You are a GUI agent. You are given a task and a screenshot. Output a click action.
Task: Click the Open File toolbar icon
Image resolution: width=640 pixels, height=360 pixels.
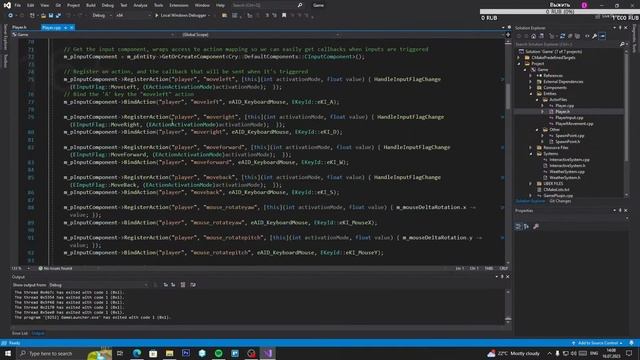[43, 16]
